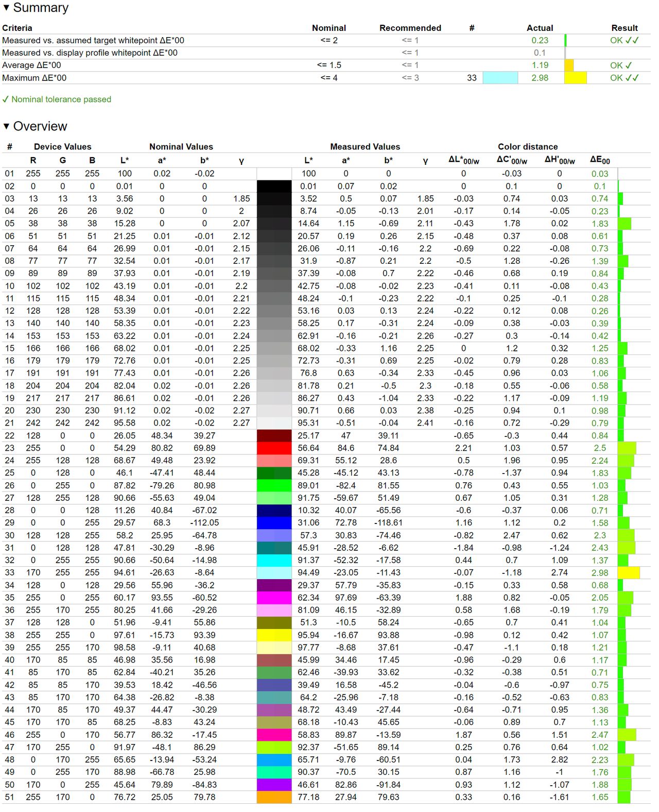The width and height of the screenshot is (659, 812).
Task: Click the ΔE00 column header
Action: click(x=600, y=160)
